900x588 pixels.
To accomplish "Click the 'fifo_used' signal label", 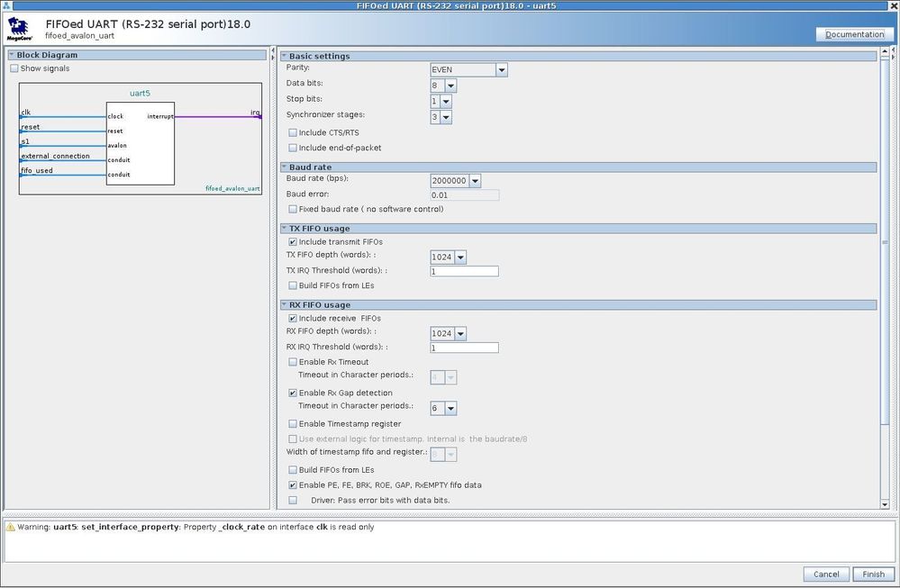I will 37,170.
